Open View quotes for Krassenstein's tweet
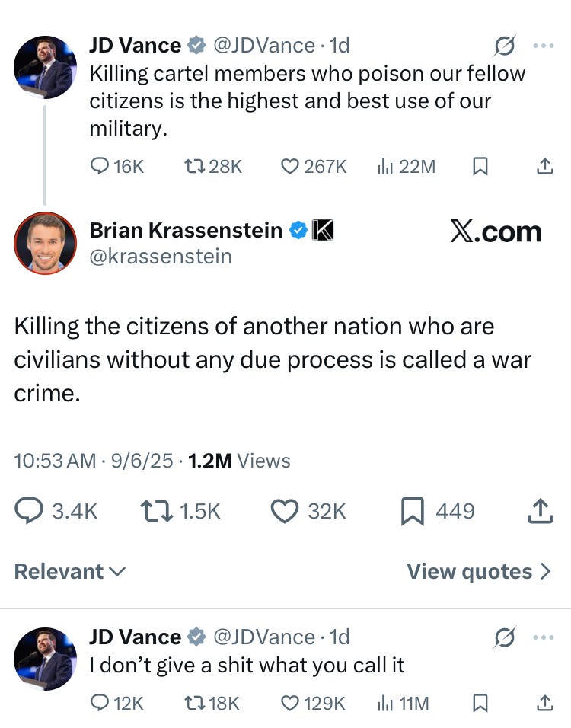The image size is (571, 728). coord(478,571)
